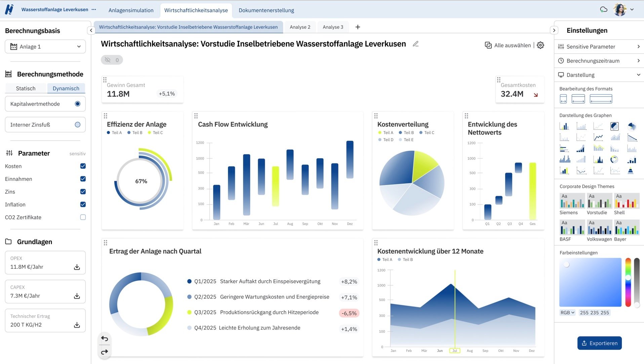Click the undo arrow icon
This screenshot has height=364, width=644.
click(105, 339)
